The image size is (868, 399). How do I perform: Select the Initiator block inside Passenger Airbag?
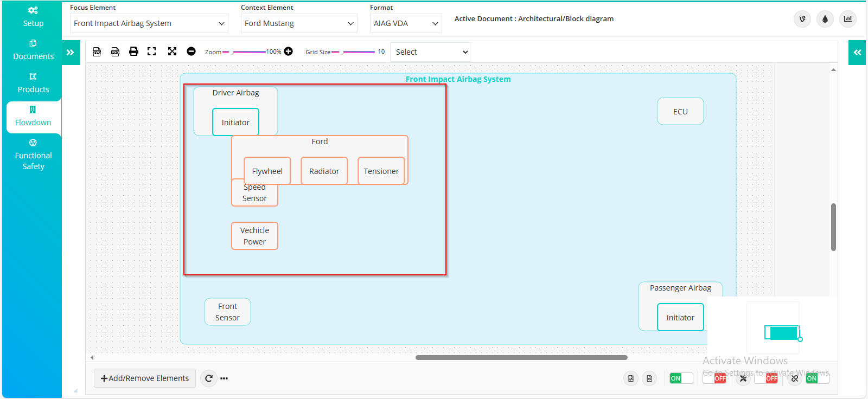(680, 317)
